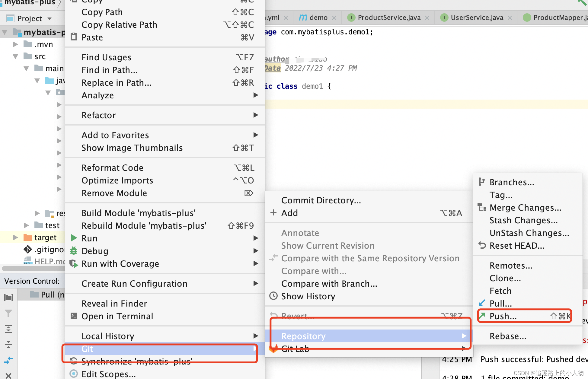The height and width of the screenshot is (379, 588).
Task: Choose Commit Directory... in Git menu
Action: 321,200
